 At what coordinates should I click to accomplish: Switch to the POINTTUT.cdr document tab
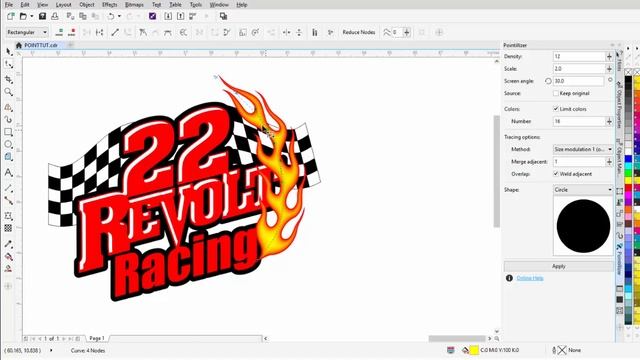pyautogui.click(x=40, y=45)
